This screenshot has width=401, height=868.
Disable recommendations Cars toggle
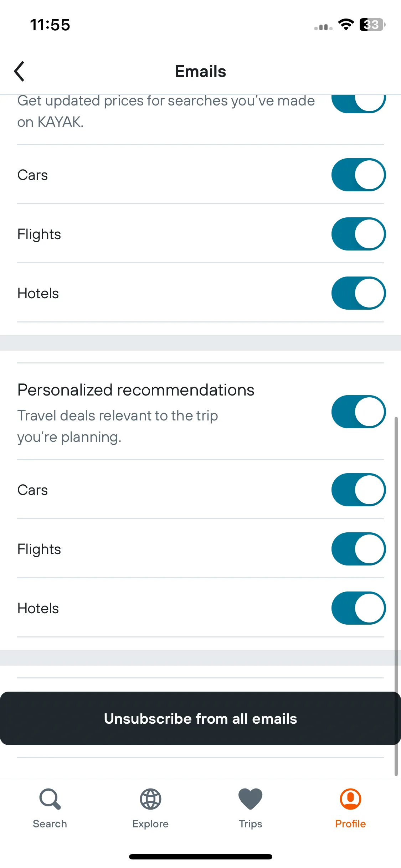[359, 490]
